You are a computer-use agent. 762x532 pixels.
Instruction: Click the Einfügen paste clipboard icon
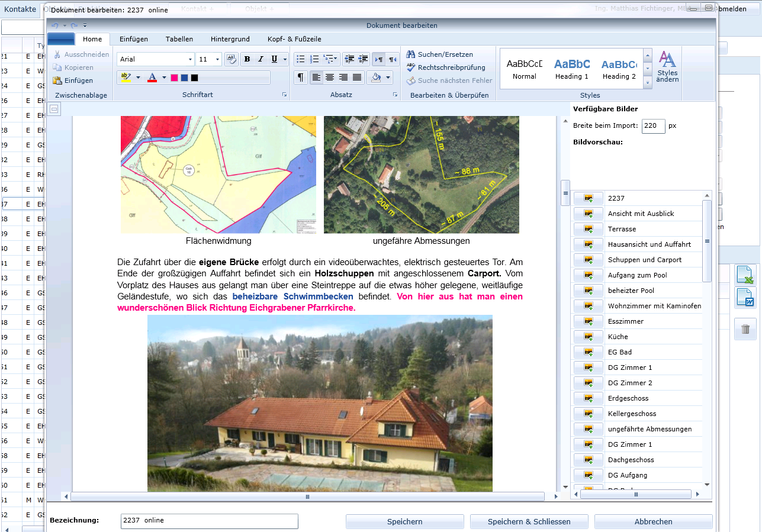click(x=57, y=80)
